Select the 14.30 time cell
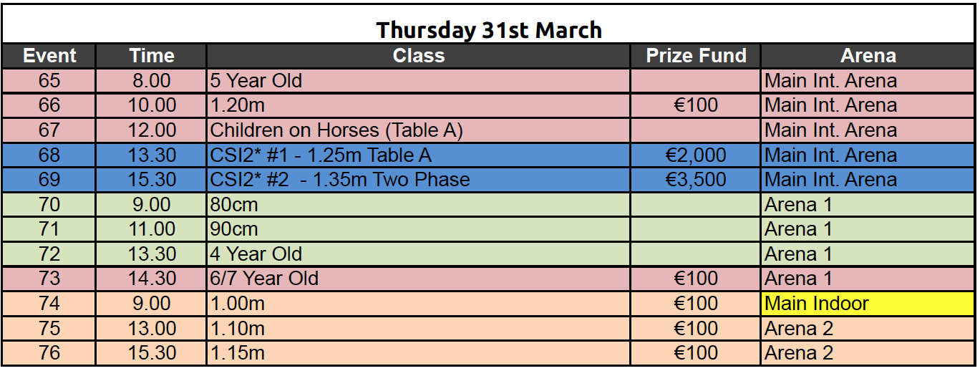This screenshot has height=371, width=980. coord(152,279)
